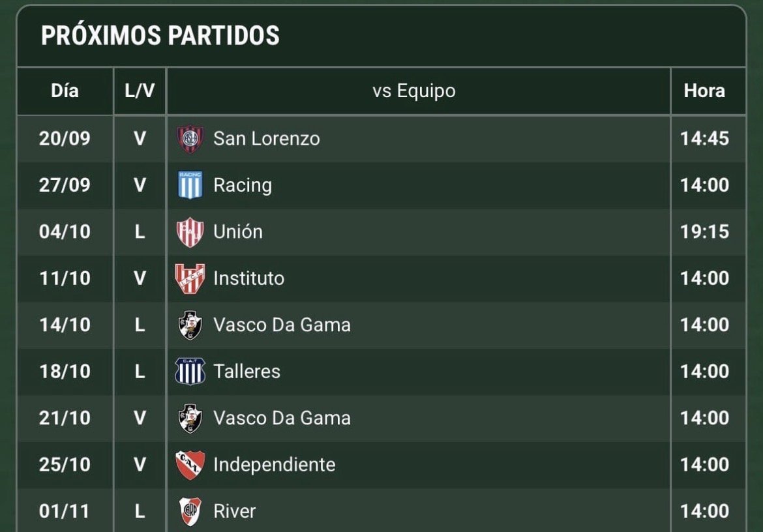Select the Hora column header
Screen dimensions: 763x532
704,91
